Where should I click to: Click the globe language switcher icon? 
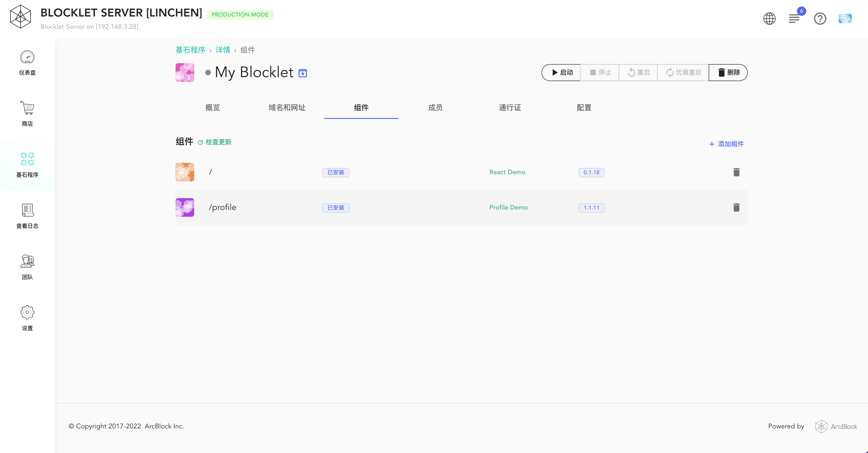click(769, 19)
